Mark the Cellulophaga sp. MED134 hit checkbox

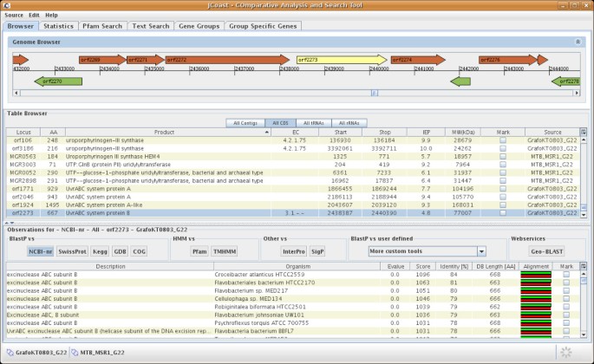pos(566,299)
